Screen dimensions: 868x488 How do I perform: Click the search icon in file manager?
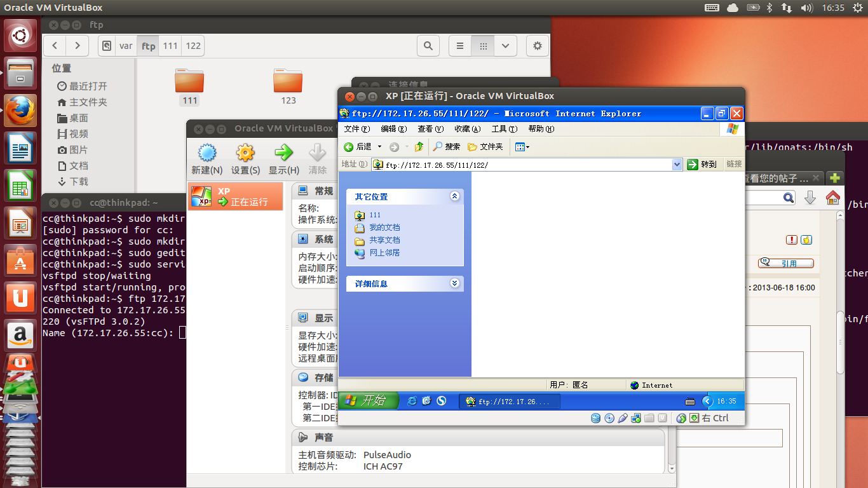(x=428, y=46)
